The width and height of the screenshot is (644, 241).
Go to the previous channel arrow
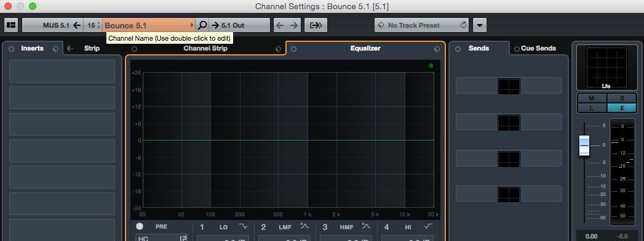click(280, 25)
